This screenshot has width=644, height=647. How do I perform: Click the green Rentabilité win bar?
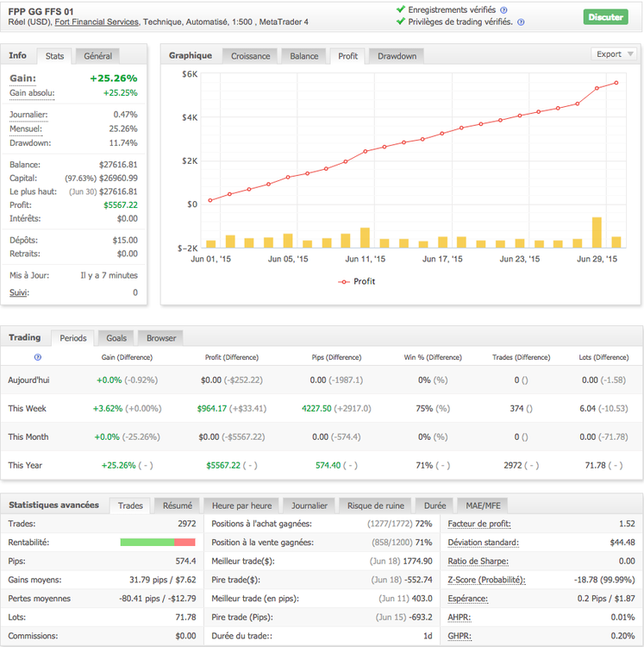click(x=147, y=542)
